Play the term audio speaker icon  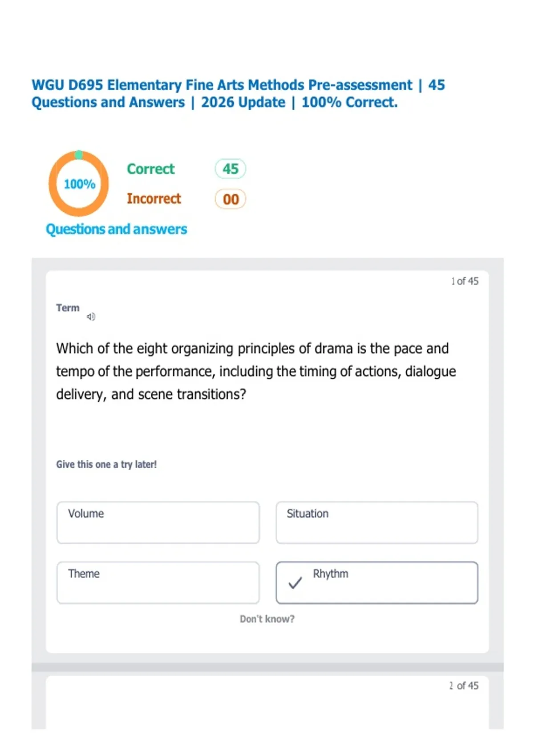[x=91, y=317]
